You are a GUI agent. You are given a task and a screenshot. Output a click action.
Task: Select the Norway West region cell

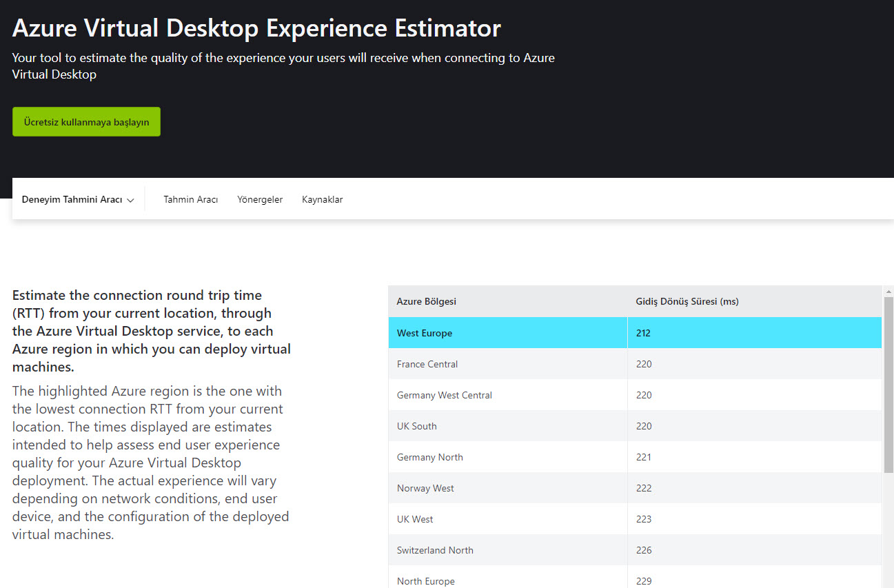(x=425, y=488)
